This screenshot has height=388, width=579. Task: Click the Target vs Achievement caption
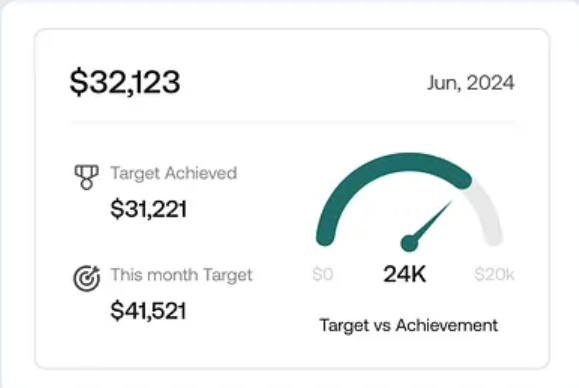coord(409,326)
